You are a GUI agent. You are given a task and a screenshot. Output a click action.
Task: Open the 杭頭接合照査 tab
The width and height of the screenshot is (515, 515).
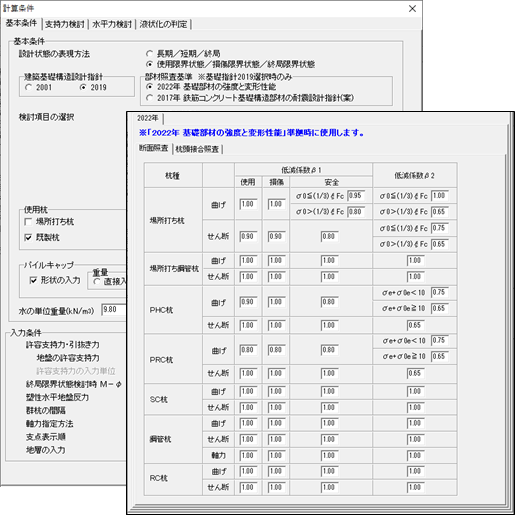(197, 149)
